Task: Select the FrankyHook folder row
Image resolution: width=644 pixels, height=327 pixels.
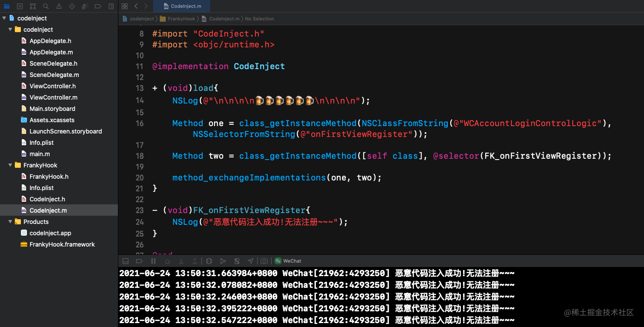Action: point(59,165)
